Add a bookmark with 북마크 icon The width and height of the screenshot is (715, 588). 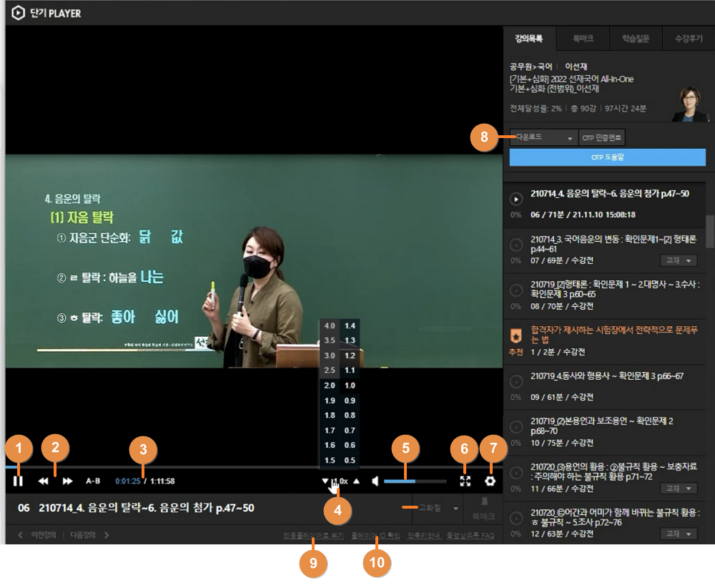coord(484,508)
